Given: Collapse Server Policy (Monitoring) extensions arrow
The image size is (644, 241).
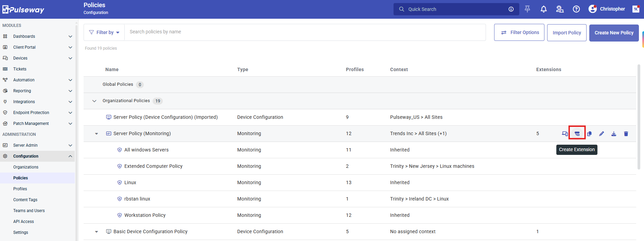Looking at the screenshot, I should [x=97, y=134].
